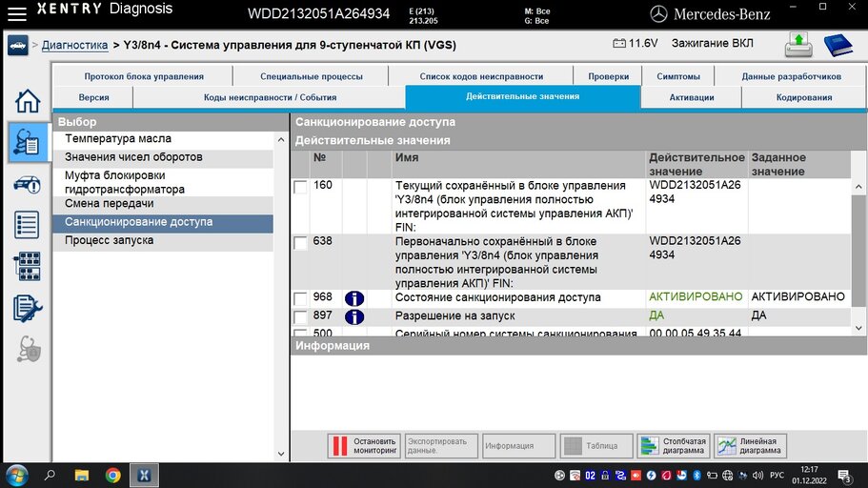Screen dimensions: 868x488
Task: Open the notifications center icon
Action: click(x=845, y=476)
